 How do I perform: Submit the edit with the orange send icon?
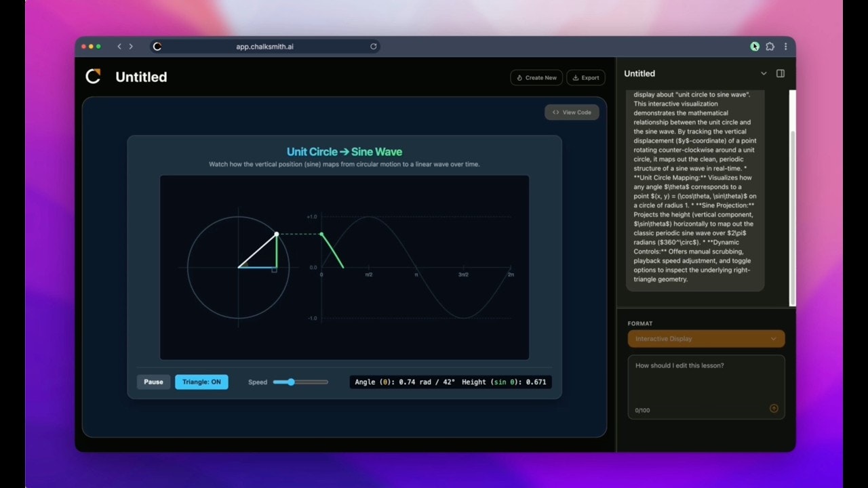click(774, 408)
